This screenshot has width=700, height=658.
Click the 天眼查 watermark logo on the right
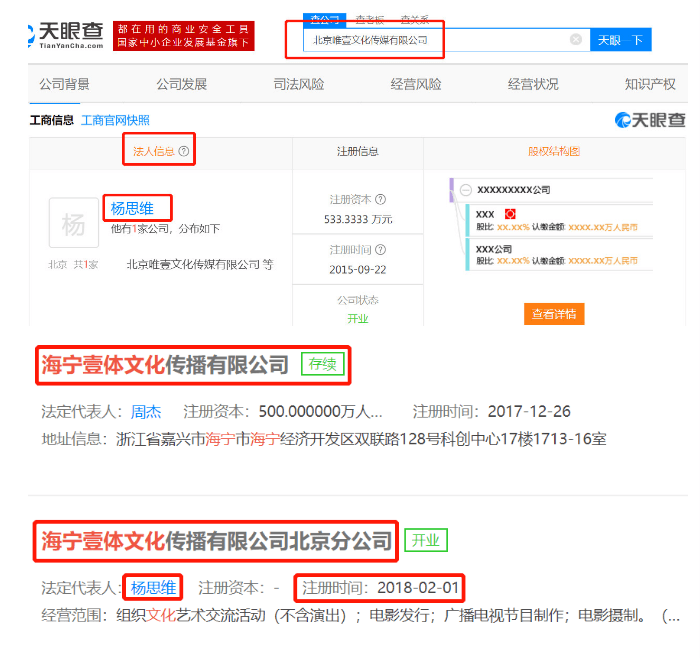pos(651,120)
